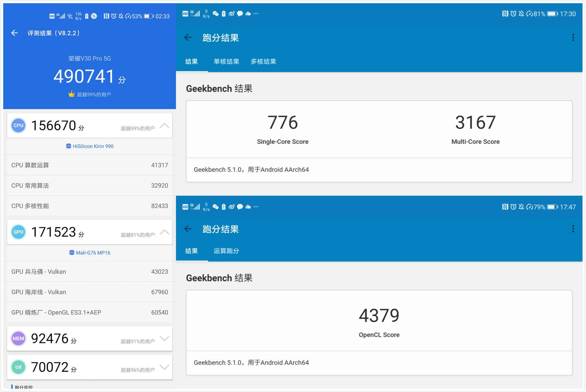586x392 pixels.
Task: Switch to the 多核结果 tab
Action: coord(263,61)
